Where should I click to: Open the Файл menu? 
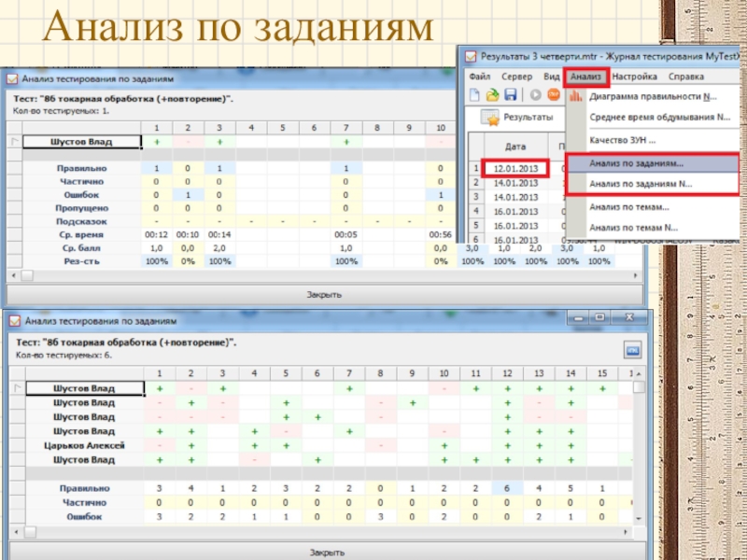click(x=480, y=77)
